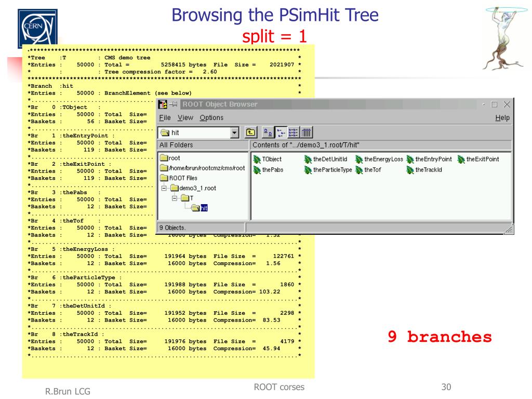Click the 9 Objects status text
Screen dimensions: 532x399
click(x=172, y=228)
